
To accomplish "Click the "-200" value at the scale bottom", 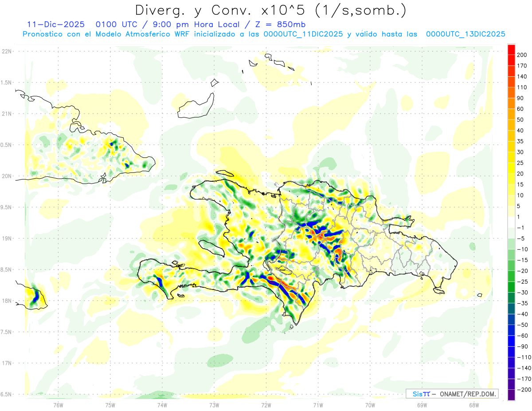I will point(524,389).
